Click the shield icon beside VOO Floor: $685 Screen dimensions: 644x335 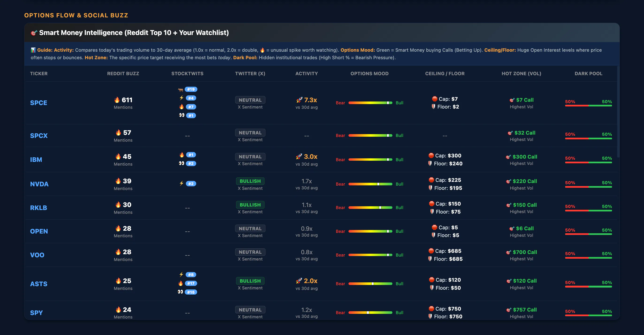tap(430, 259)
